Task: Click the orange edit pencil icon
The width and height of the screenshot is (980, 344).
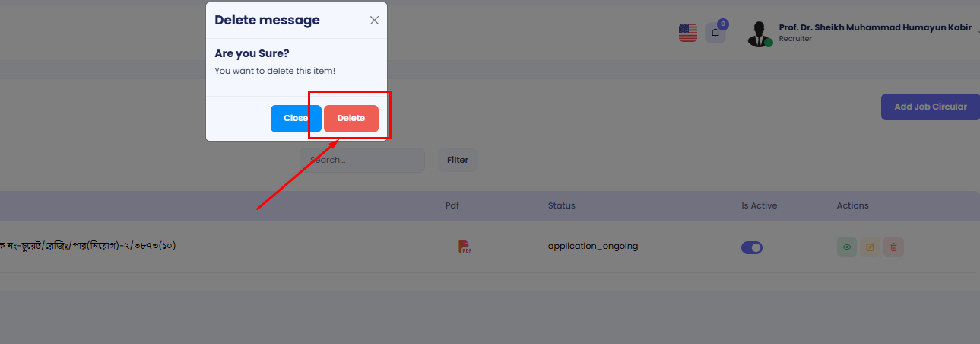Action: 870,247
